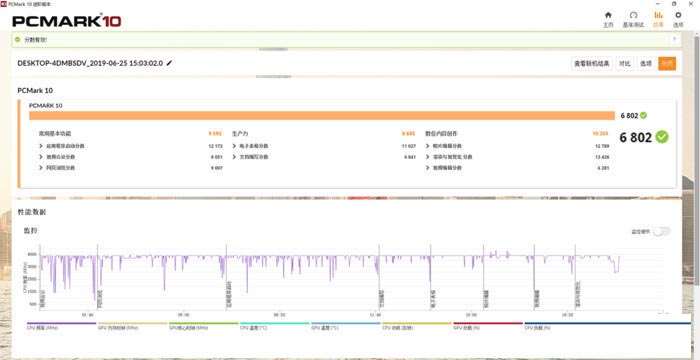
Task: Click 13 426 rendering score value
Action: click(602, 157)
